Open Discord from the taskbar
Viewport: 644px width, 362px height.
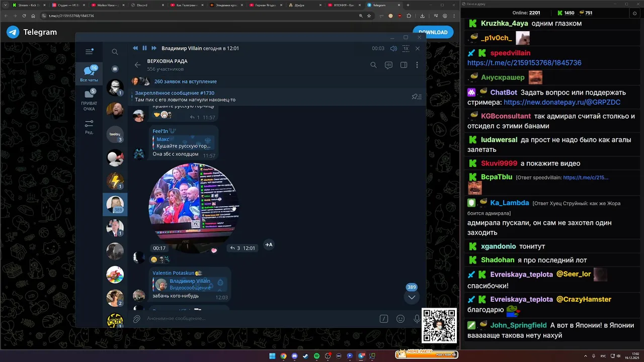tap(295, 356)
